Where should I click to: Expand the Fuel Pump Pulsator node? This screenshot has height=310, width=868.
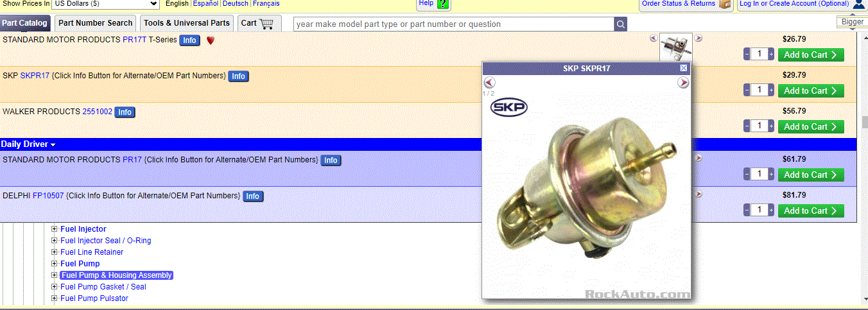pyautogui.click(x=55, y=298)
